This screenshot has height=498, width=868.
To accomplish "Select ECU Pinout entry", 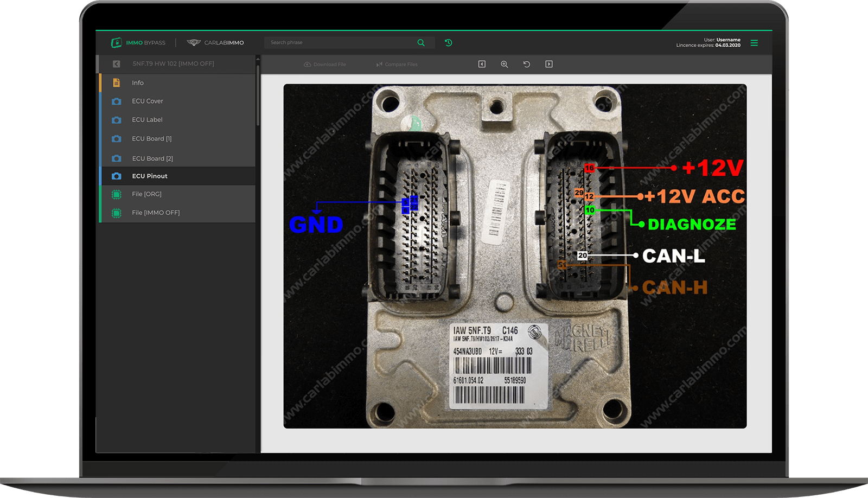I will point(177,176).
